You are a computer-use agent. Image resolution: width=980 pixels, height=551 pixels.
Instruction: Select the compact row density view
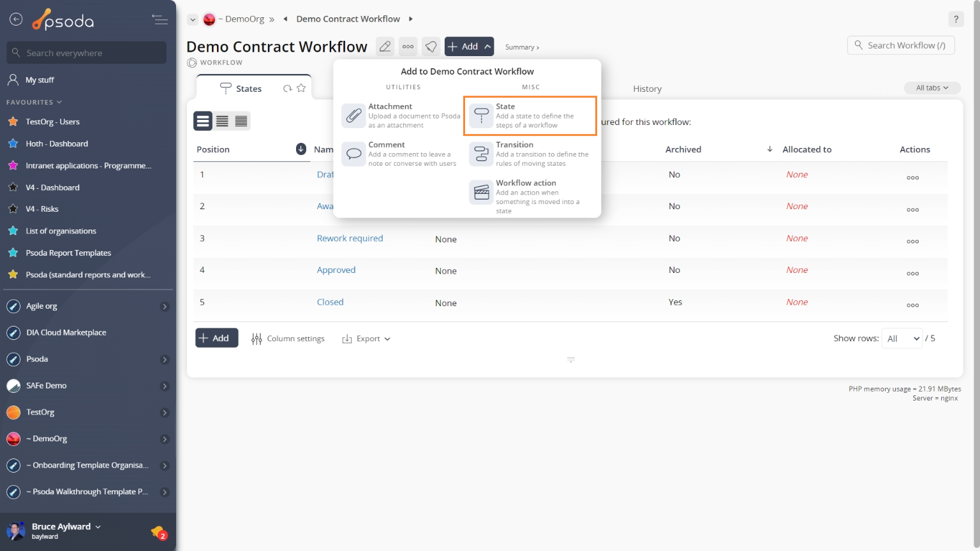click(x=241, y=121)
